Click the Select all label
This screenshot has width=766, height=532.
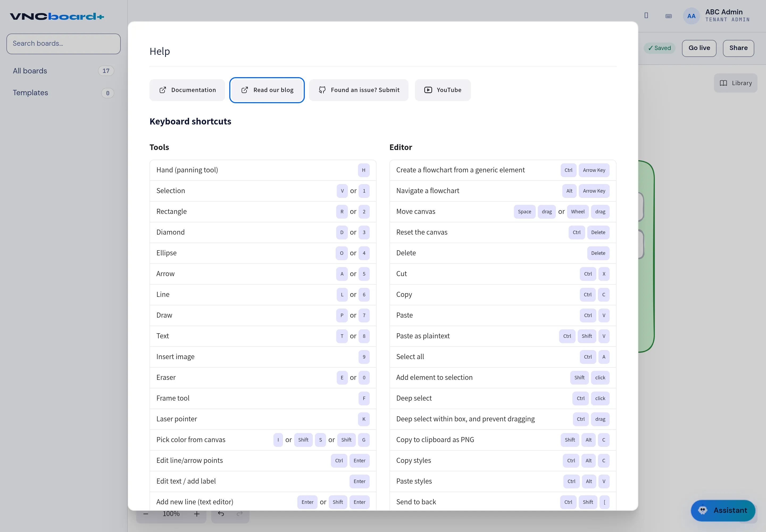click(410, 357)
